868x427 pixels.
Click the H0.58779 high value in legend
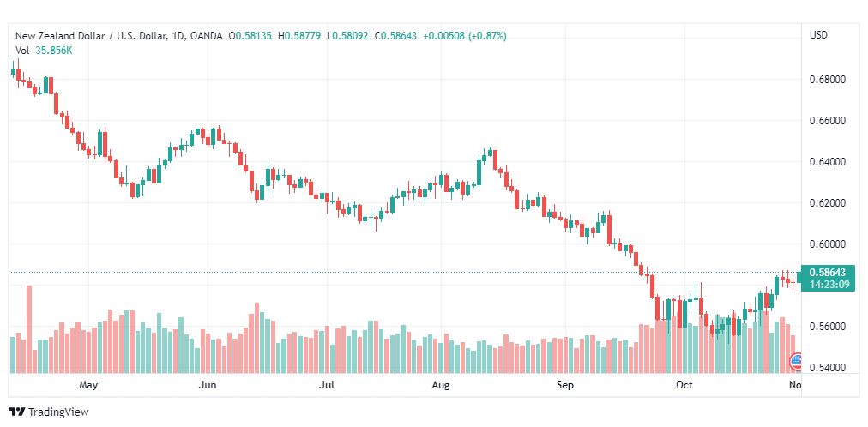point(299,36)
